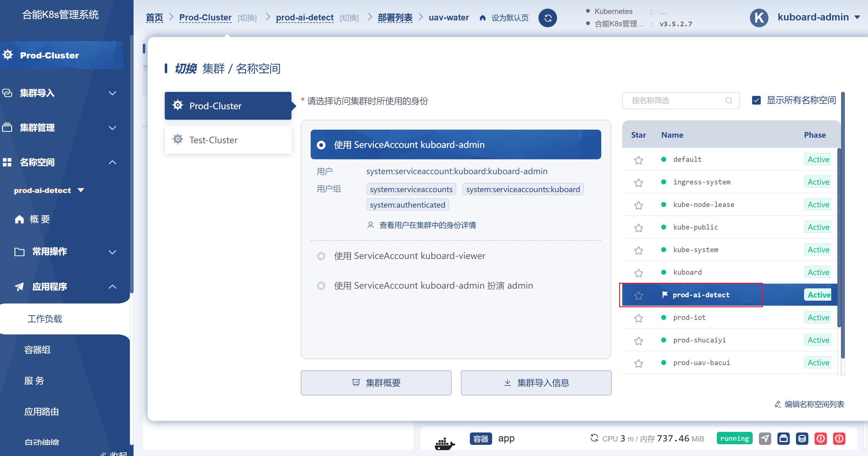
Task: Click the refresh icon in the top breadcrumb bar
Action: [547, 18]
